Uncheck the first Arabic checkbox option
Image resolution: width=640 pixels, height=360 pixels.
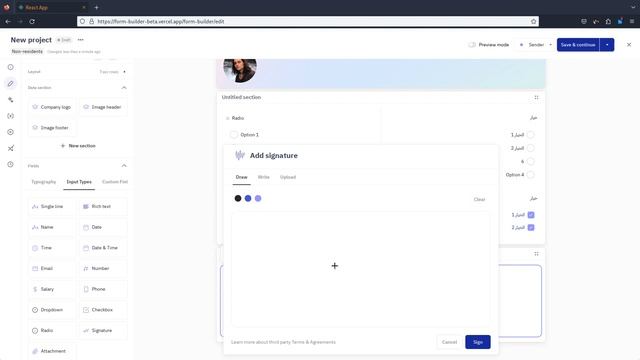coord(531,215)
